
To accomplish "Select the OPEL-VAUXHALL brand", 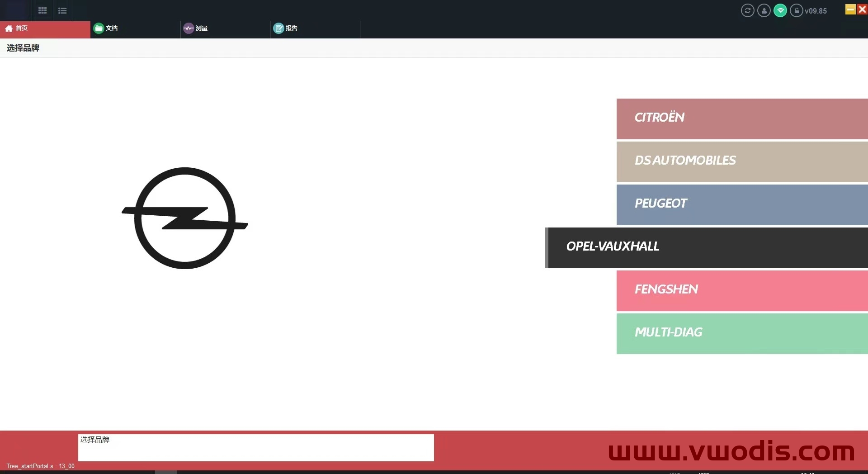I will [706, 247].
